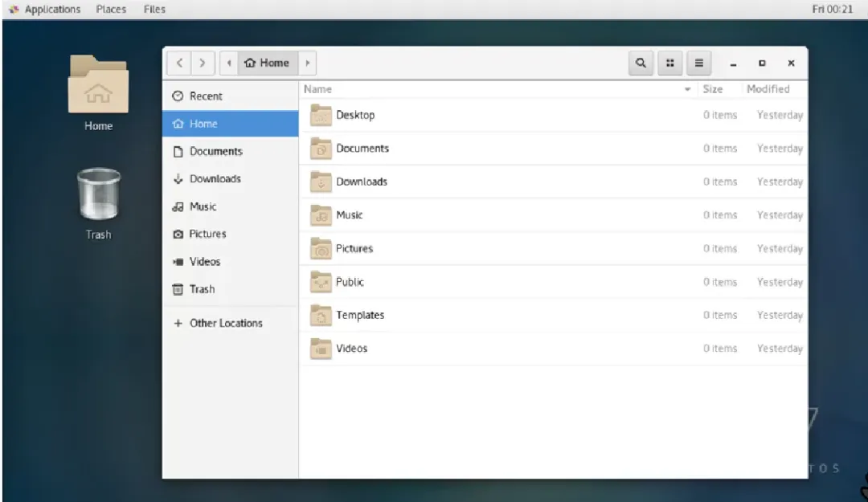
Task: Open Music in the sidebar
Action: coord(231,206)
